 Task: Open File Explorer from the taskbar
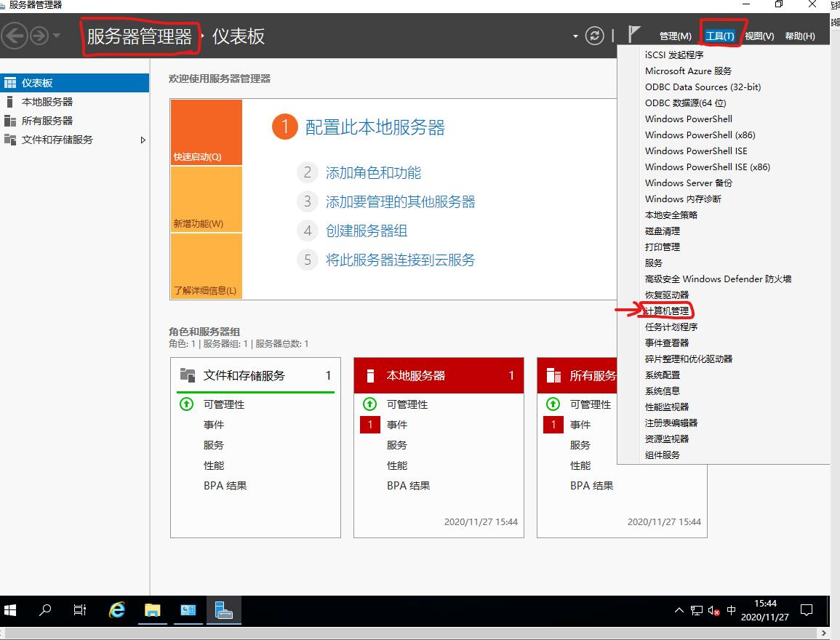coord(152,611)
